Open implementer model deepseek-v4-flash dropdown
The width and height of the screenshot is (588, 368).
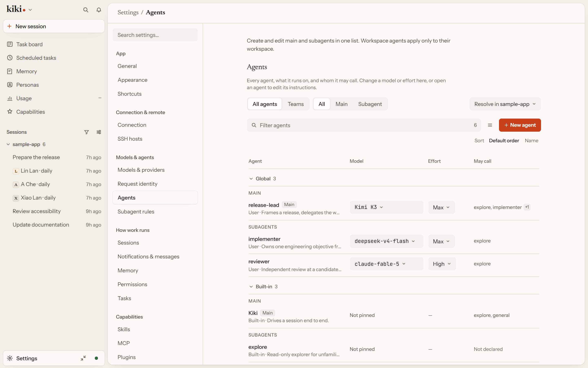click(x=386, y=241)
